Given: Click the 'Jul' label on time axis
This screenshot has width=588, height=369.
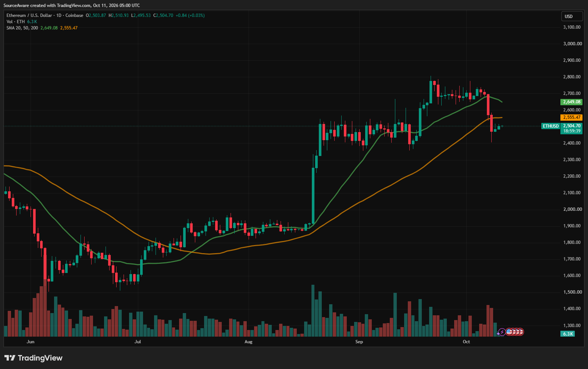Looking at the screenshot, I should [138, 342].
